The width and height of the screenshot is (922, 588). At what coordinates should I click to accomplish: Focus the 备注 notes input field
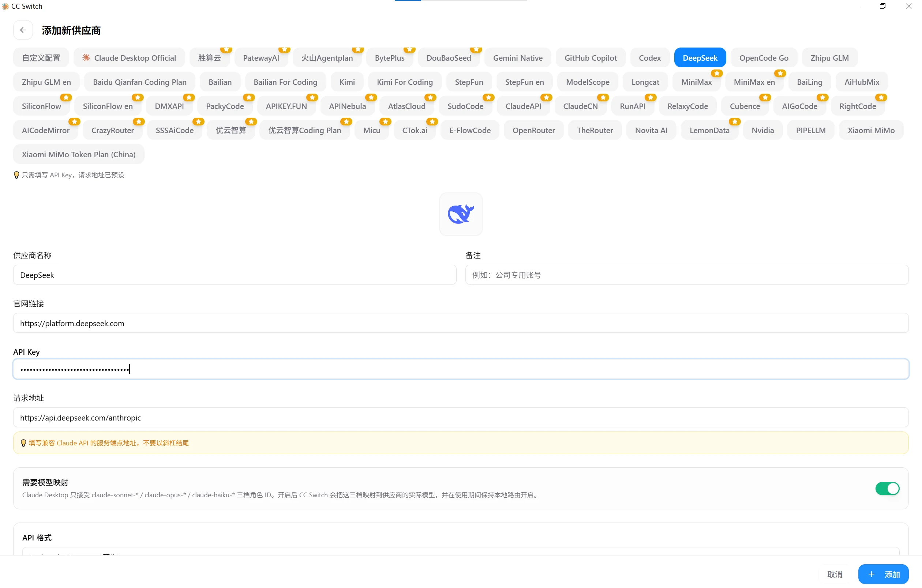pyautogui.click(x=686, y=275)
